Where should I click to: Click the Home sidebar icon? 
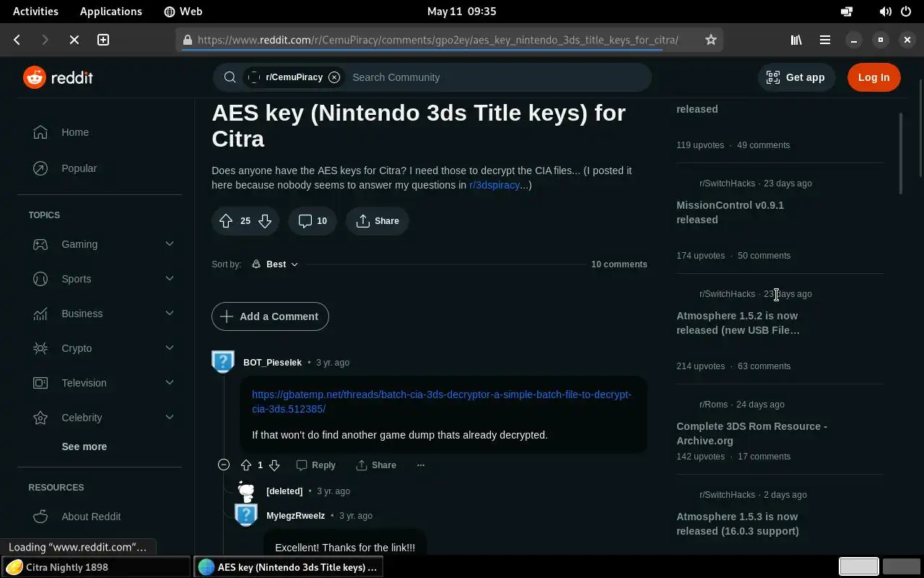pyautogui.click(x=40, y=132)
